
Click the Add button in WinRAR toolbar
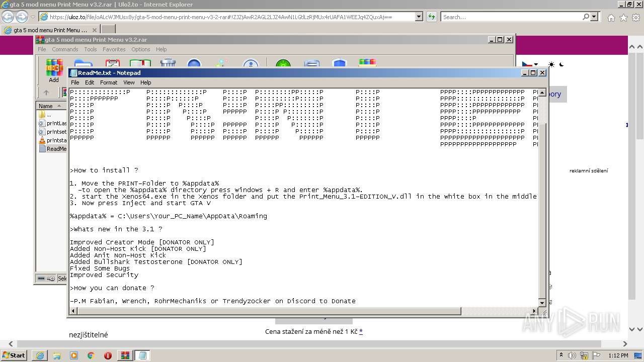(54, 70)
